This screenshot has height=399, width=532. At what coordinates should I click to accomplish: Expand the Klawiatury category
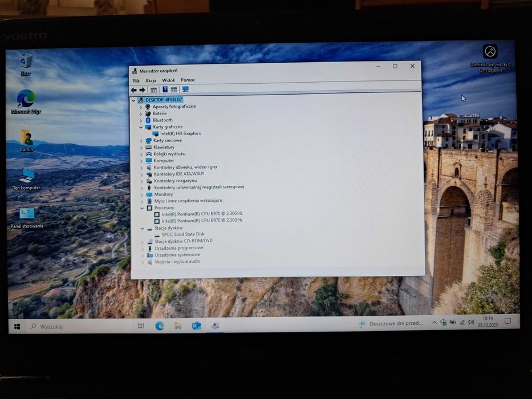coord(141,148)
